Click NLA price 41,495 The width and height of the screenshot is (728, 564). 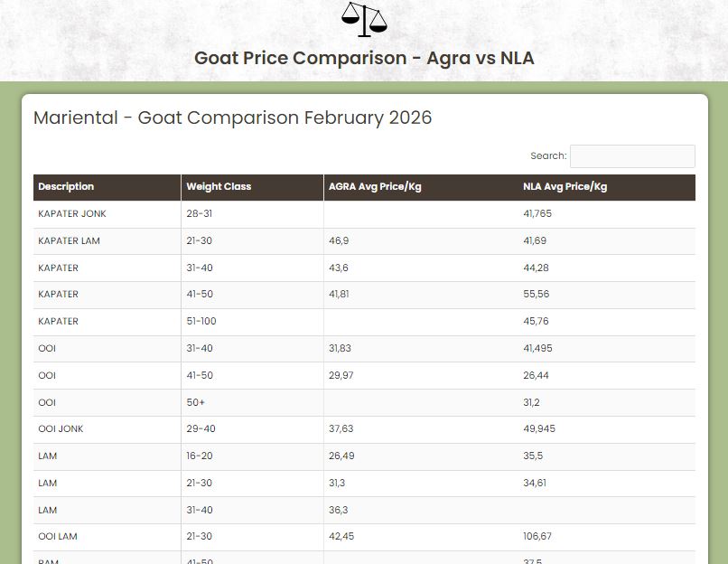[x=537, y=348]
